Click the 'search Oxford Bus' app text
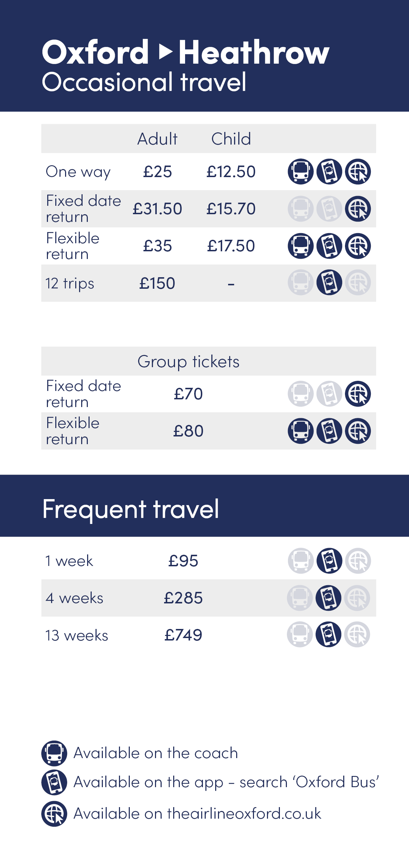Image resolution: width=409 pixels, height=868 pixels. pyautogui.click(x=309, y=782)
